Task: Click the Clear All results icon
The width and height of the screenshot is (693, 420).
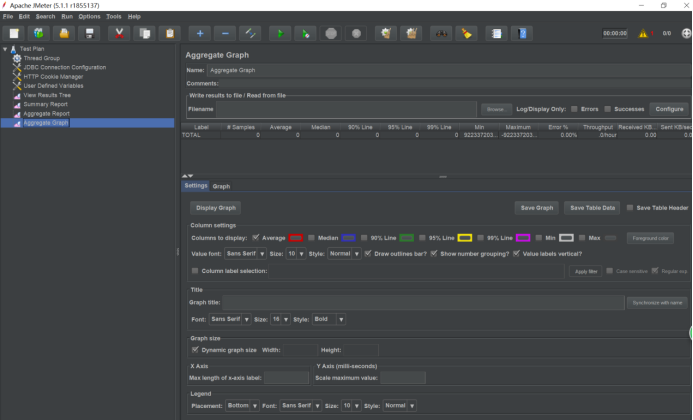Action: point(411,34)
